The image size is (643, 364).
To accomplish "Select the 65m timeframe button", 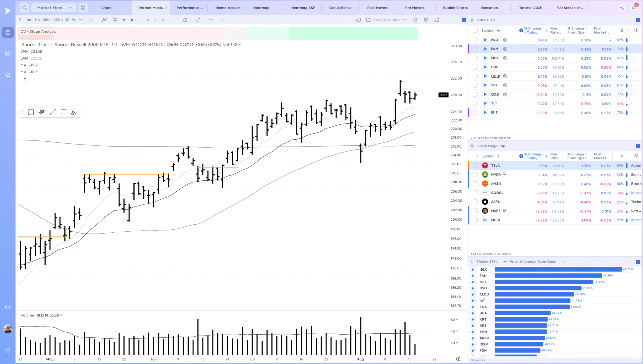I will 47,20.
